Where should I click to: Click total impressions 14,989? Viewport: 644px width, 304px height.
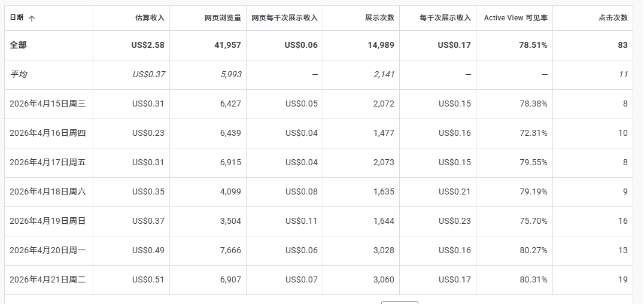click(x=381, y=45)
